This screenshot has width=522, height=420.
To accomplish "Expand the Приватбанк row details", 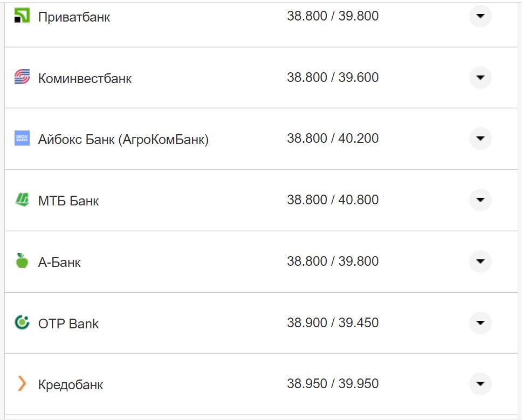I will point(480,16).
